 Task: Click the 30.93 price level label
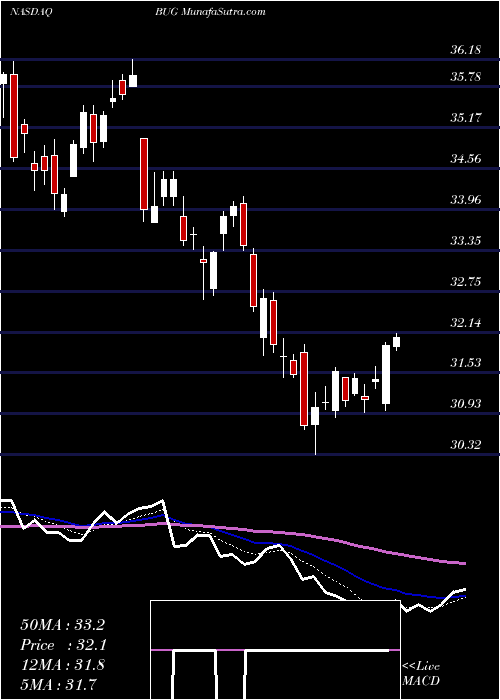coord(466,404)
